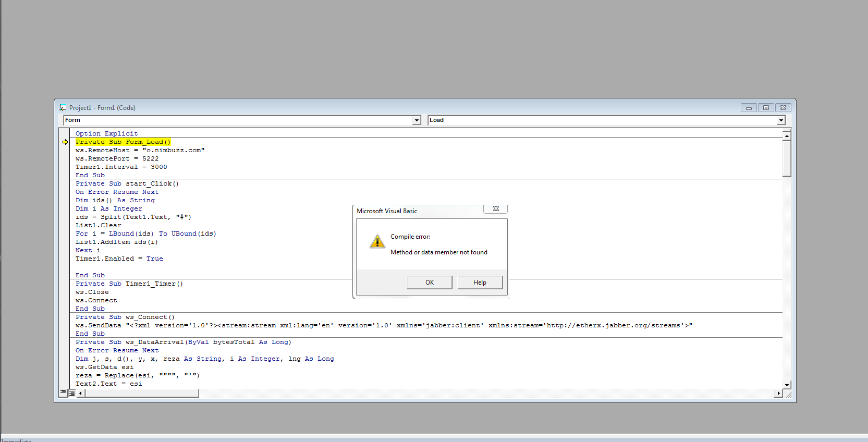This screenshot has height=442, width=868.
Task: Click the yellow warning icon in dialog
Action: 377,241
